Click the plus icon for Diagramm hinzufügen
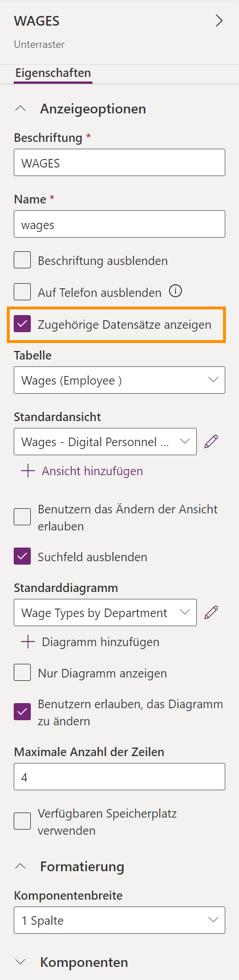This screenshot has width=239, height=980. point(27,642)
